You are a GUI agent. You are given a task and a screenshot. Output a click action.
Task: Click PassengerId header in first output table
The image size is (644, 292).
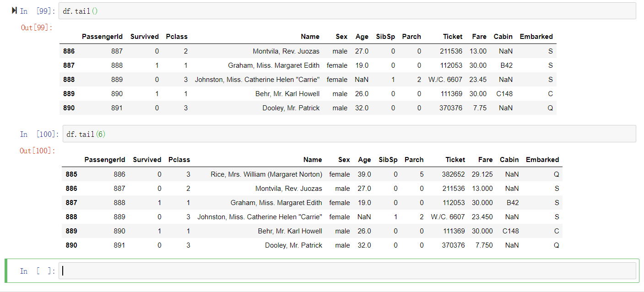[x=102, y=37]
